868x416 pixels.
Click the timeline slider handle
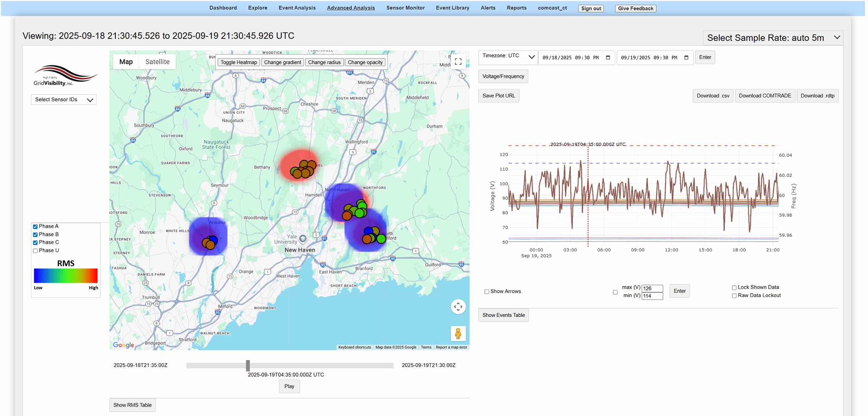248,365
